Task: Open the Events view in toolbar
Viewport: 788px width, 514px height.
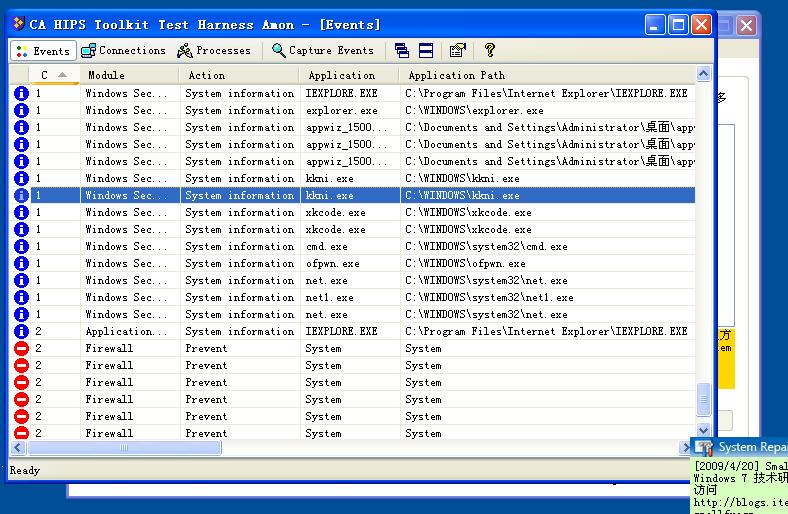Action: point(41,51)
